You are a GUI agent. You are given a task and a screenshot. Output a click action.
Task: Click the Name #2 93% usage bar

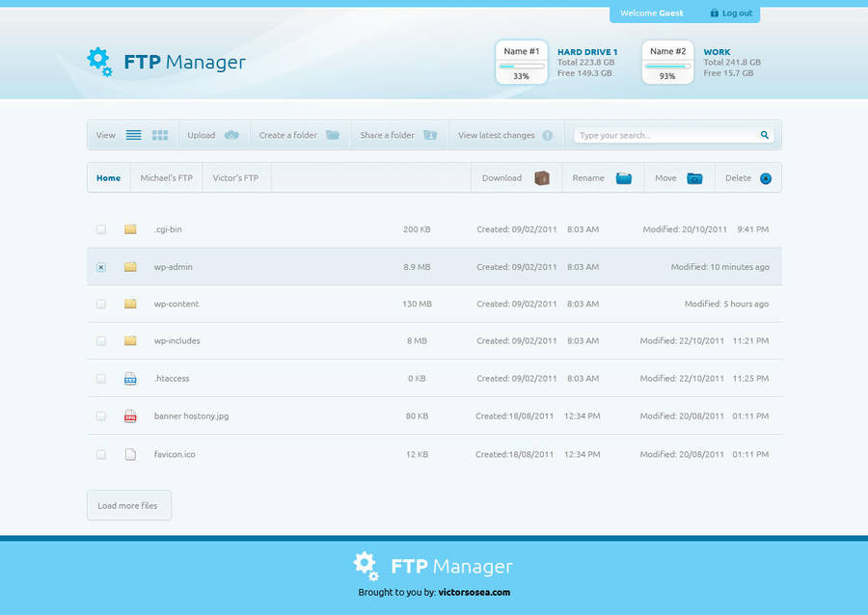pos(667,67)
